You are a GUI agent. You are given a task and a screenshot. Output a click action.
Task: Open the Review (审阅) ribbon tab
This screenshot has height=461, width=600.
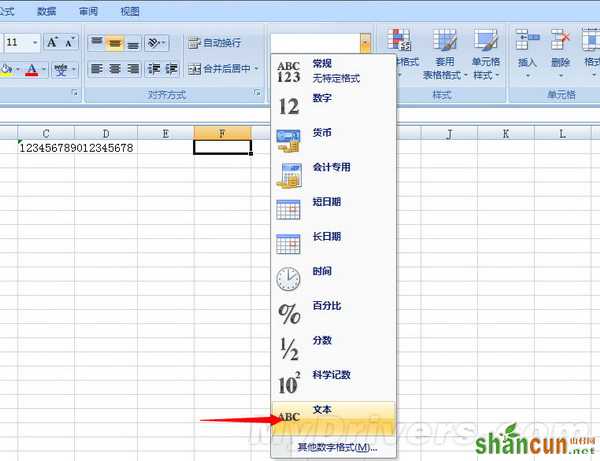point(88,11)
